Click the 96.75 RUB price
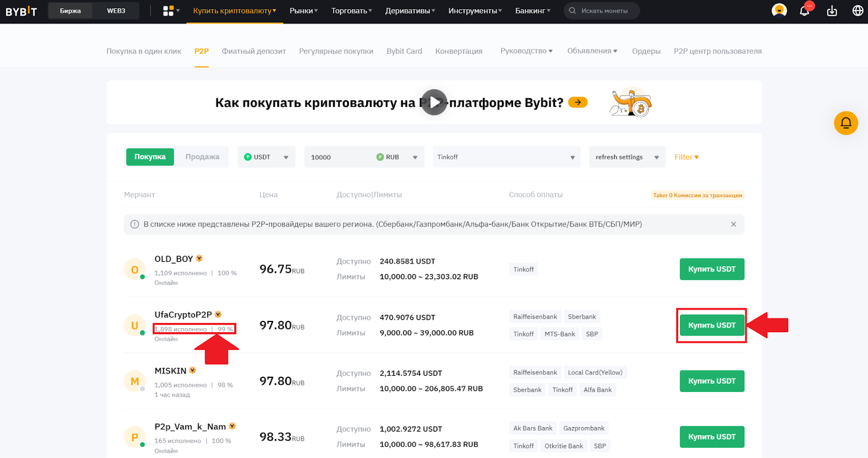The image size is (868, 458). point(282,269)
